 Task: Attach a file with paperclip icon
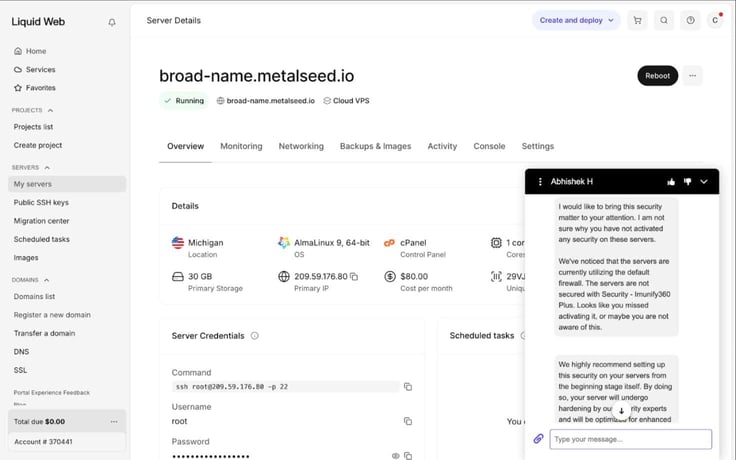[538, 438]
